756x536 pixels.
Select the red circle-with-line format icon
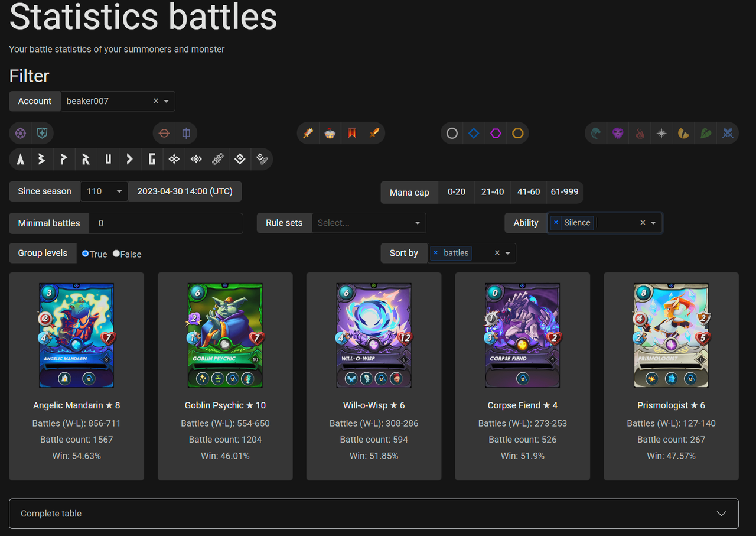pyautogui.click(x=165, y=134)
